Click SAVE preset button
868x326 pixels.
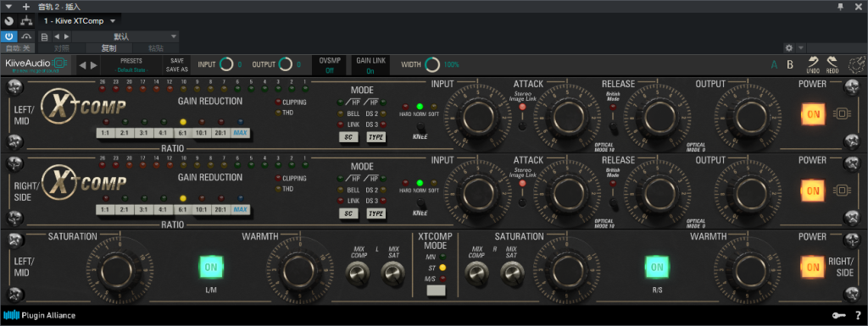click(177, 61)
